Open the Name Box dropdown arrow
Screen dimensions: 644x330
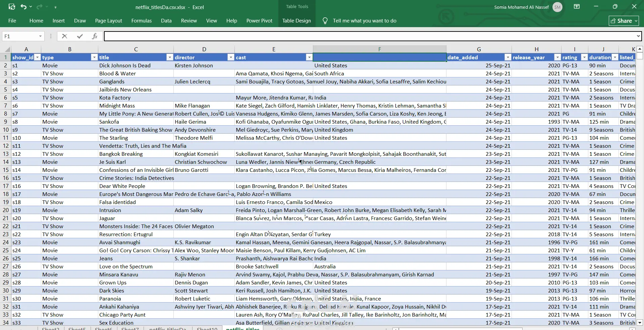pyautogui.click(x=40, y=36)
